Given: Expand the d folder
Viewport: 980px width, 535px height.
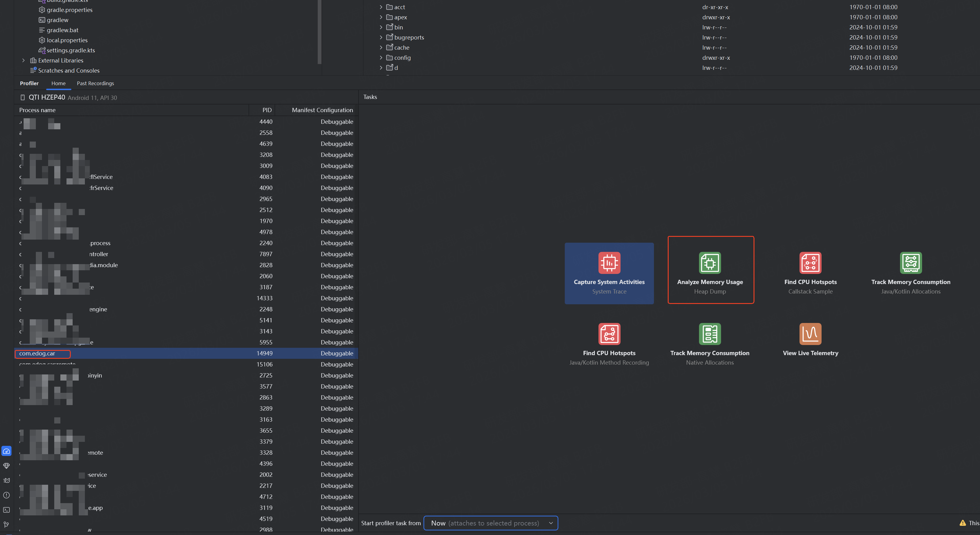Looking at the screenshot, I should 381,67.
